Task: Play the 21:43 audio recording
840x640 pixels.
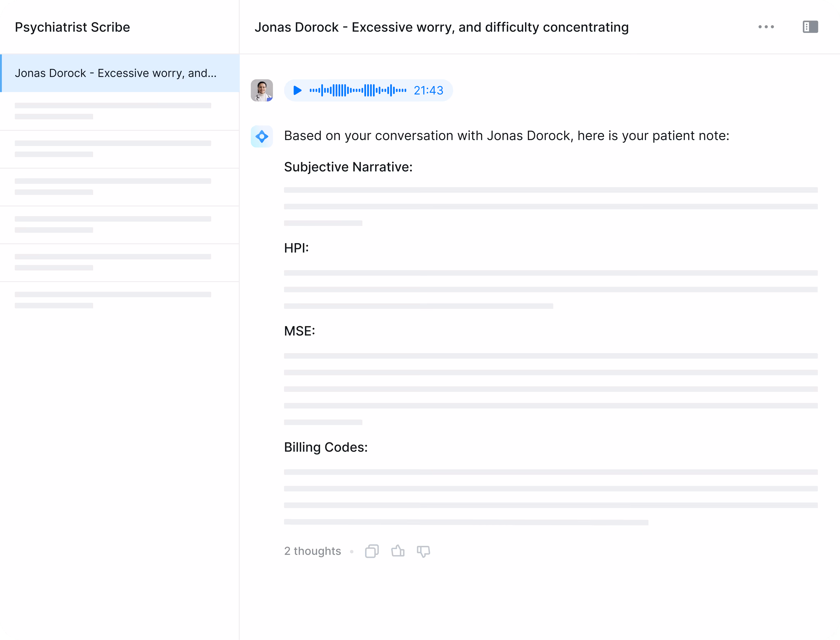Action: tap(298, 90)
